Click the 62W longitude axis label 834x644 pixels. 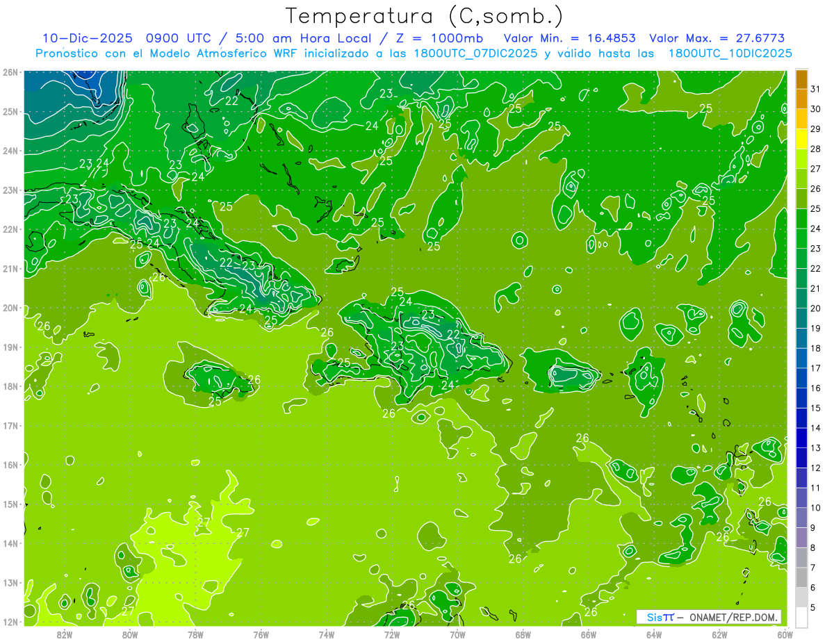click(x=719, y=634)
